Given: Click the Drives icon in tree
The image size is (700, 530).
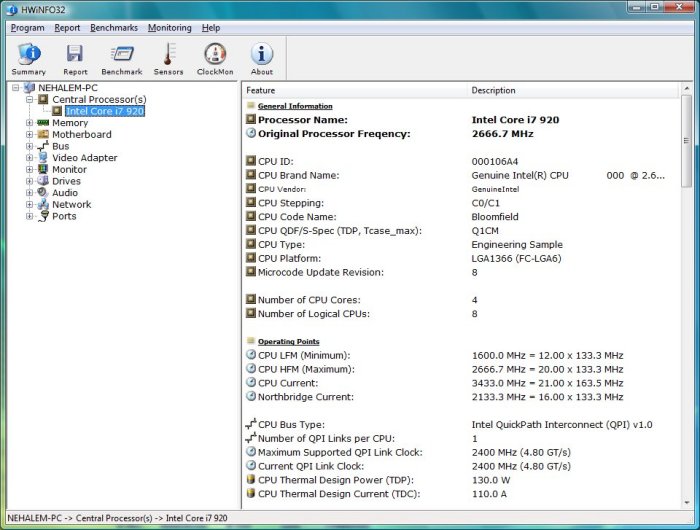Looking at the screenshot, I should [x=43, y=181].
